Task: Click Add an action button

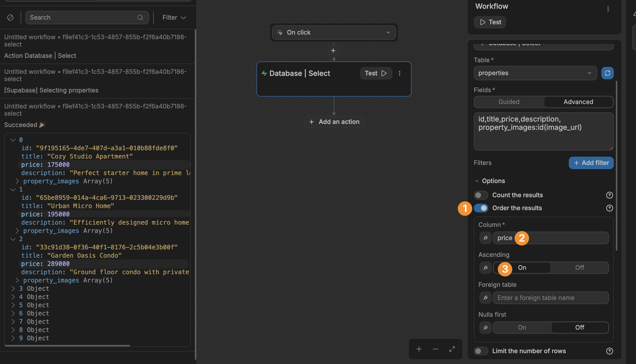Action: pyautogui.click(x=334, y=122)
